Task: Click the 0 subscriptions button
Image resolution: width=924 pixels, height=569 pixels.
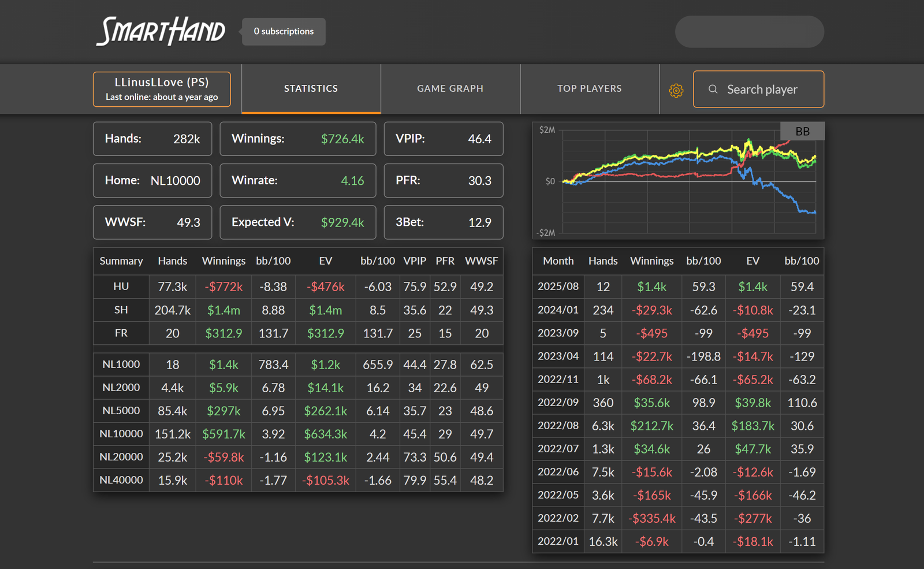Action: (x=284, y=31)
